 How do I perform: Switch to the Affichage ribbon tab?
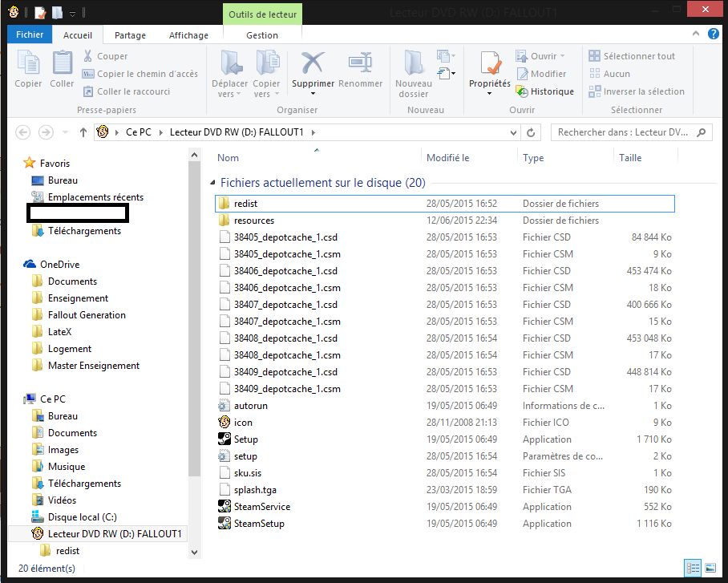point(188,35)
